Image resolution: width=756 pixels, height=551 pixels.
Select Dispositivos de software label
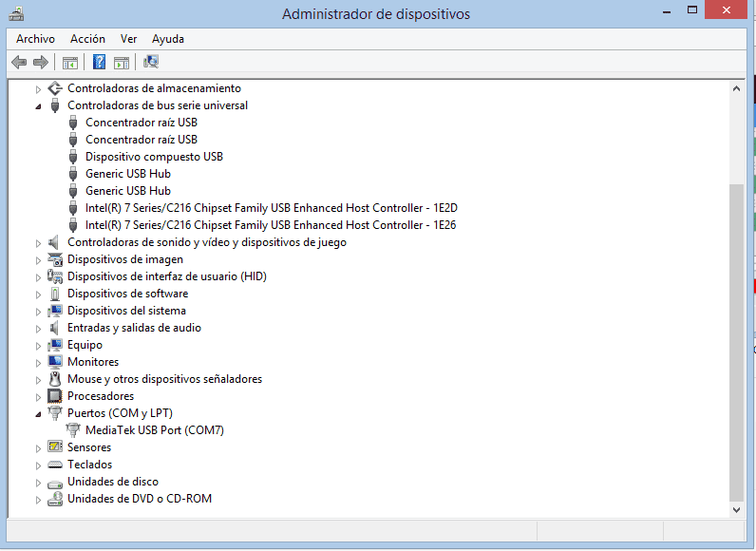128,294
